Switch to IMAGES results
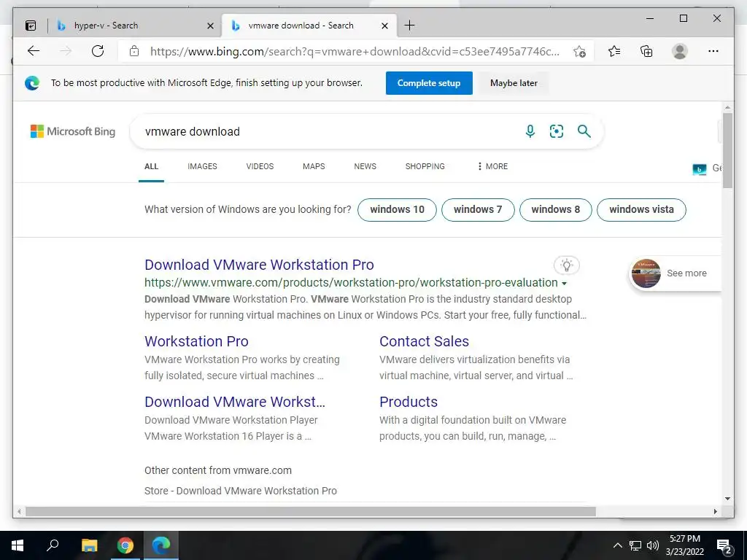Viewport: 747px width, 560px height. 203,166
